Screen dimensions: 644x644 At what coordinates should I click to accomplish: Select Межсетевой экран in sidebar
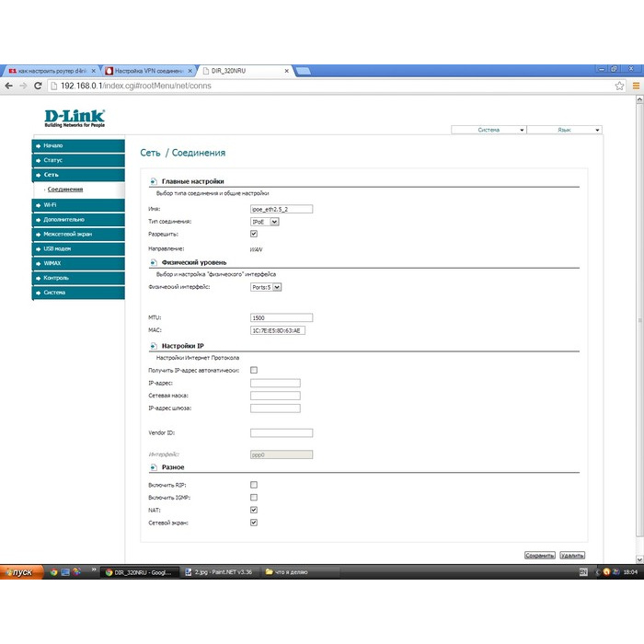tap(77, 235)
